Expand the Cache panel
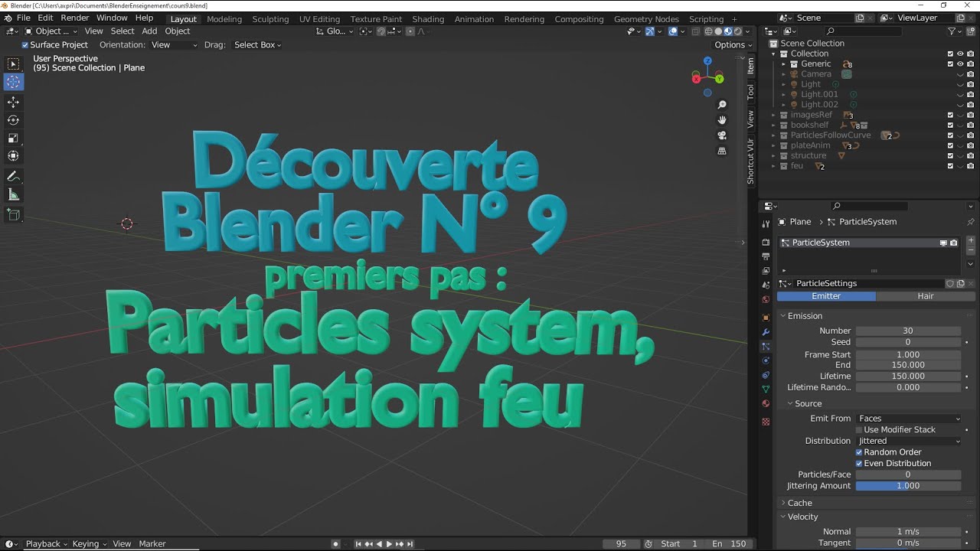The width and height of the screenshot is (980, 551). pyautogui.click(x=800, y=503)
